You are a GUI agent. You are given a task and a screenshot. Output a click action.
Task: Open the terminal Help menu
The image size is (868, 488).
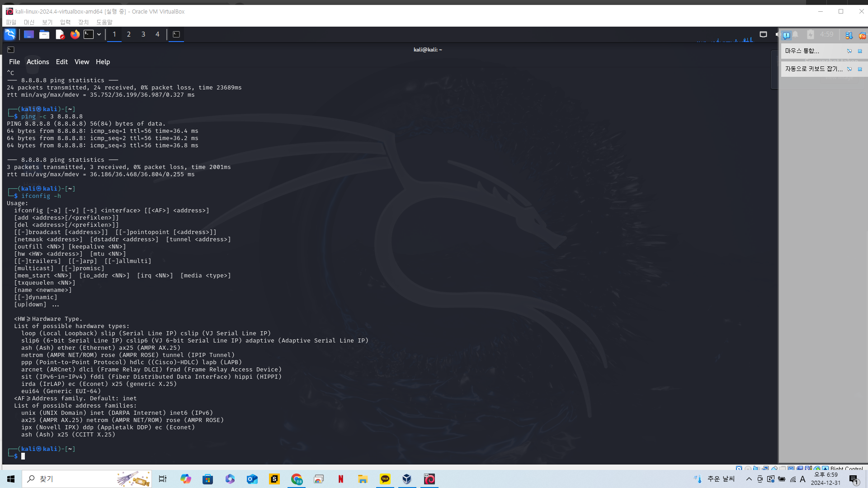point(103,62)
